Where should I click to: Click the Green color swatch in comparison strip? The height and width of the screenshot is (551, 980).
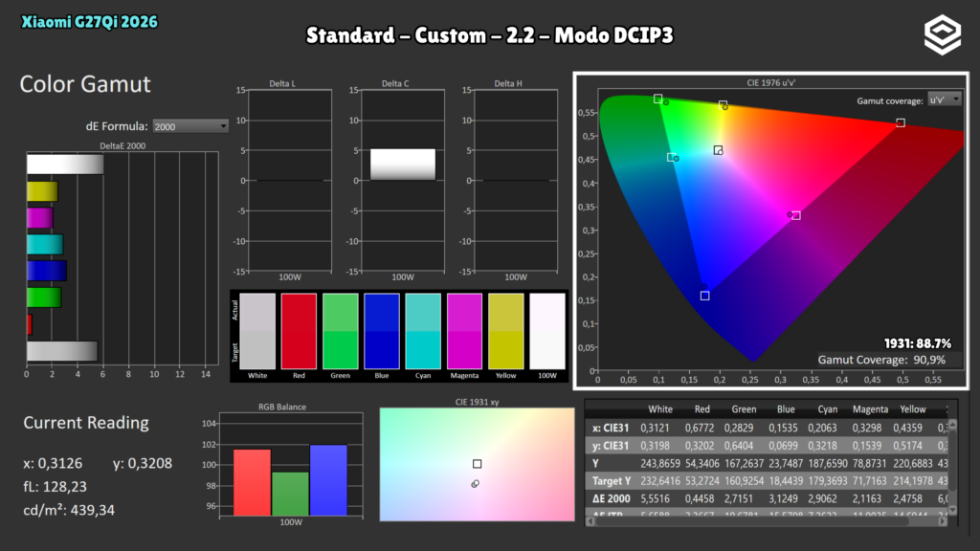pyautogui.click(x=340, y=331)
